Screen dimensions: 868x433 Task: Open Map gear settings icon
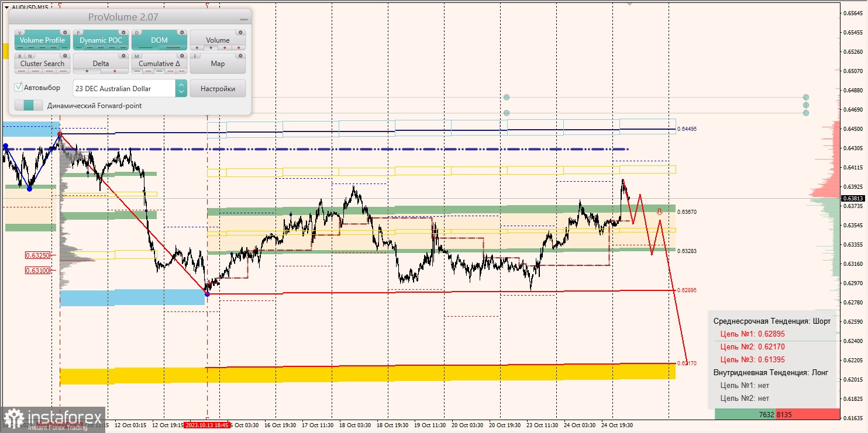(x=240, y=56)
